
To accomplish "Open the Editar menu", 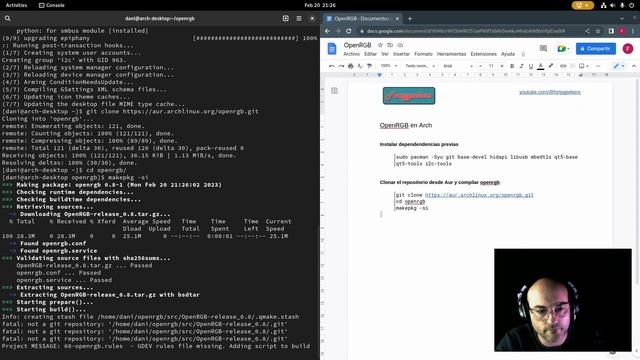I will (370, 54).
